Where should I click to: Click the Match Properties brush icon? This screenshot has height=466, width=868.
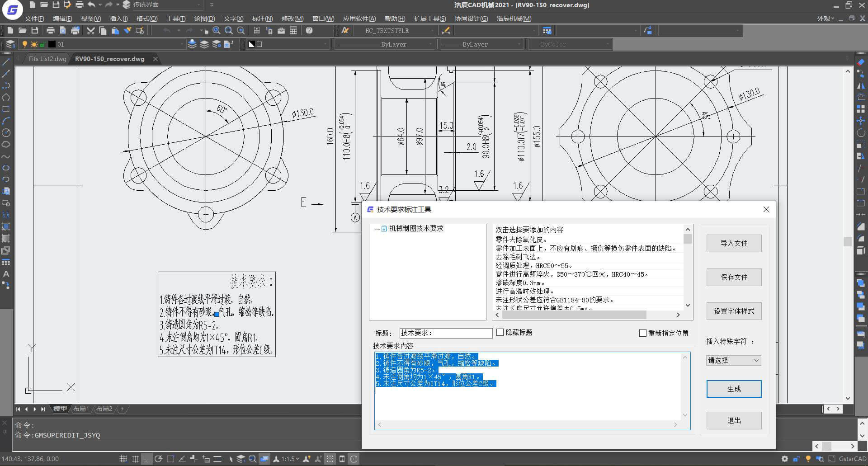tap(127, 31)
